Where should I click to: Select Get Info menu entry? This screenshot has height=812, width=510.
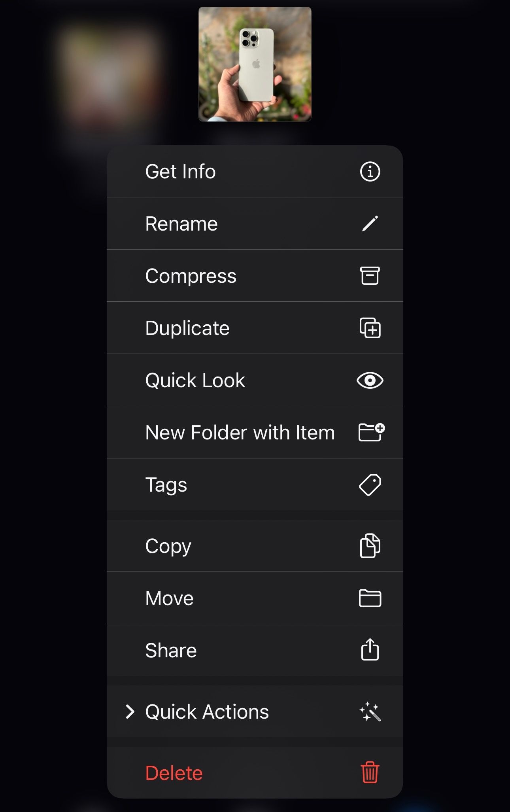pos(255,171)
